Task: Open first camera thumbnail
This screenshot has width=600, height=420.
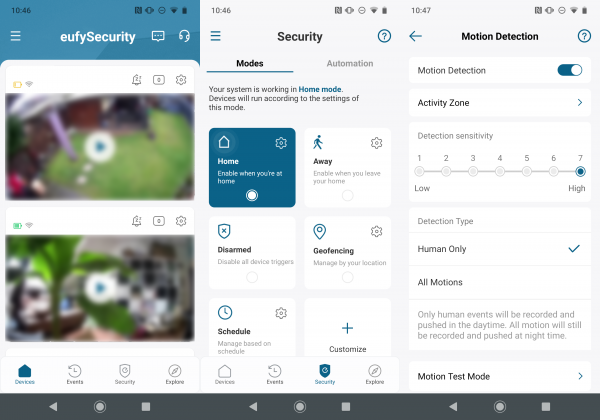Action: 100,147
